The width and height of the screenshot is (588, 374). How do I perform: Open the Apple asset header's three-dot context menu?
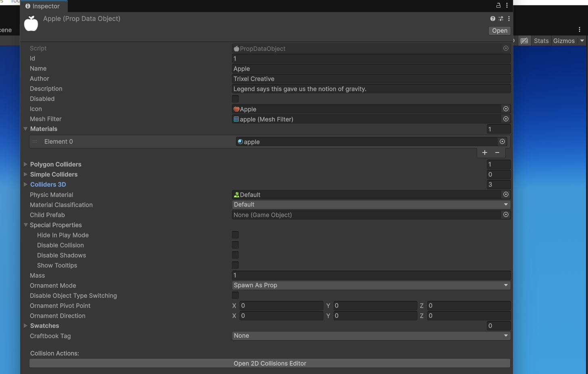(509, 19)
